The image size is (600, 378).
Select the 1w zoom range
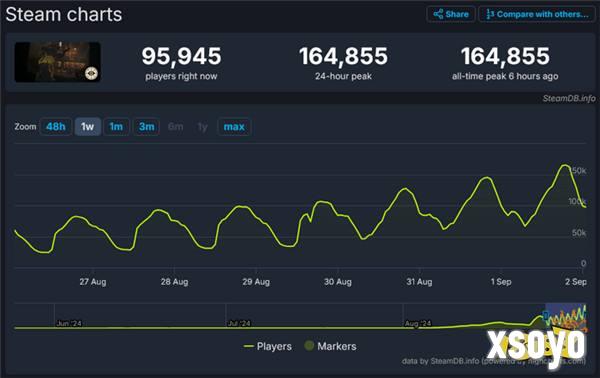88,127
